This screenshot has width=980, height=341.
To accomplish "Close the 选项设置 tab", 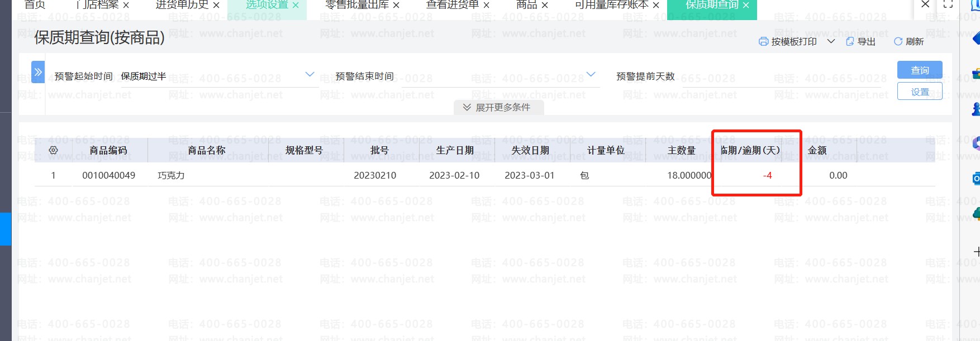I will (x=296, y=5).
